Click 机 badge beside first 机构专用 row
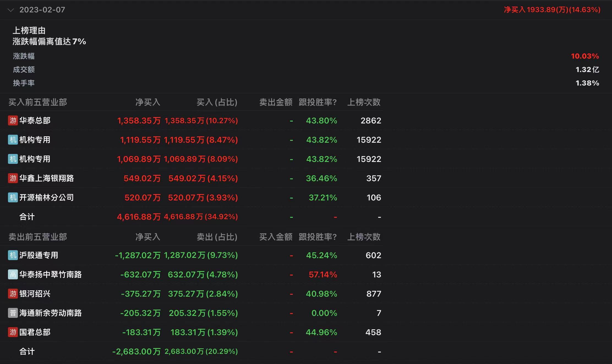 click(x=13, y=140)
